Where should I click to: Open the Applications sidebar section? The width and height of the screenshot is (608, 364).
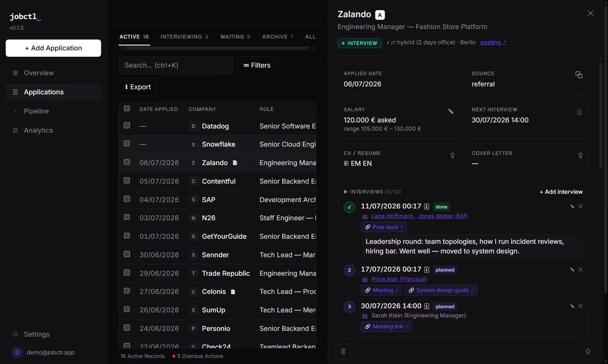coord(54,92)
